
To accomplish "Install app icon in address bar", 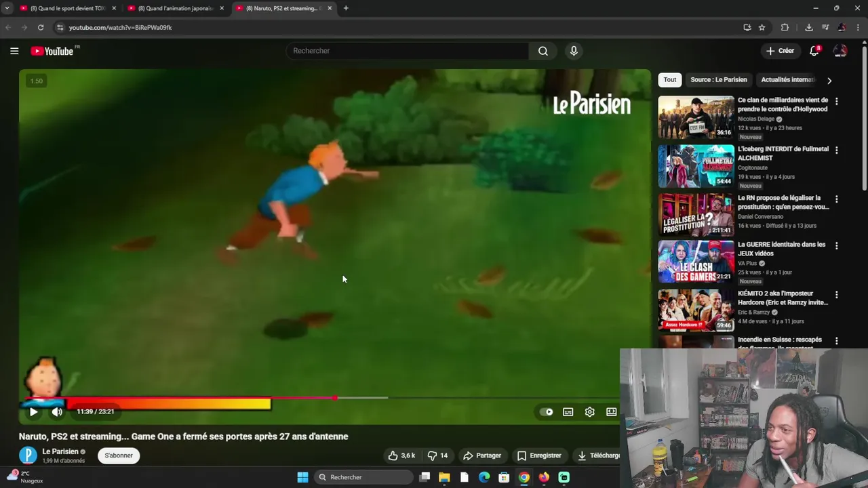I will pos(747,28).
